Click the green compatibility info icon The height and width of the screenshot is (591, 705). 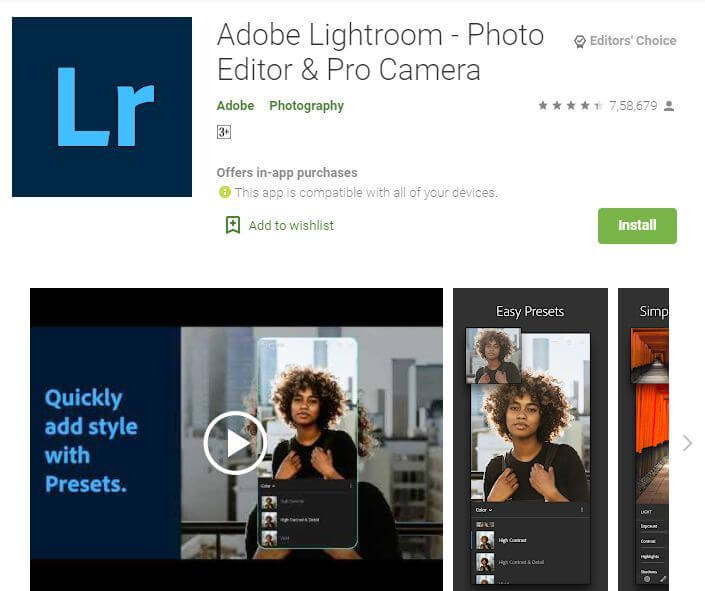(224, 193)
